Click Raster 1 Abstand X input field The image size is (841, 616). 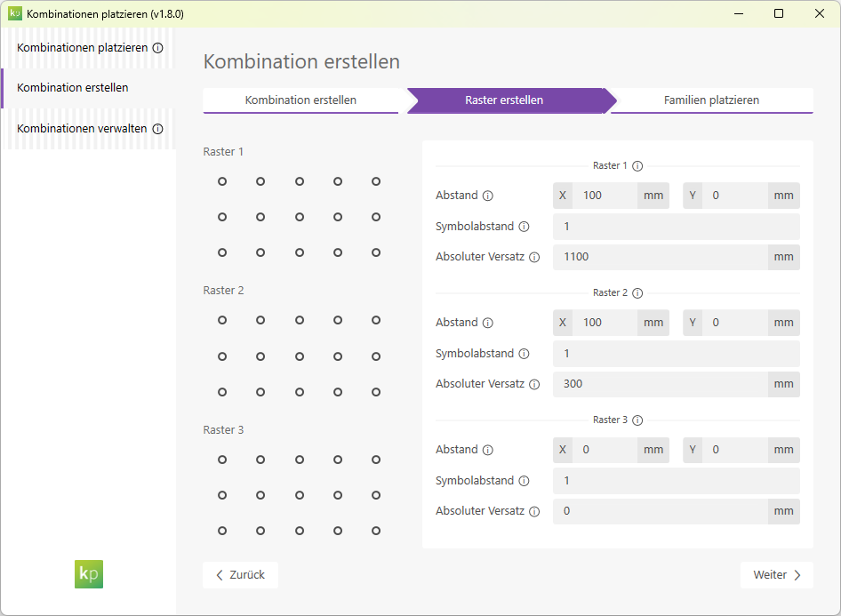point(605,196)
